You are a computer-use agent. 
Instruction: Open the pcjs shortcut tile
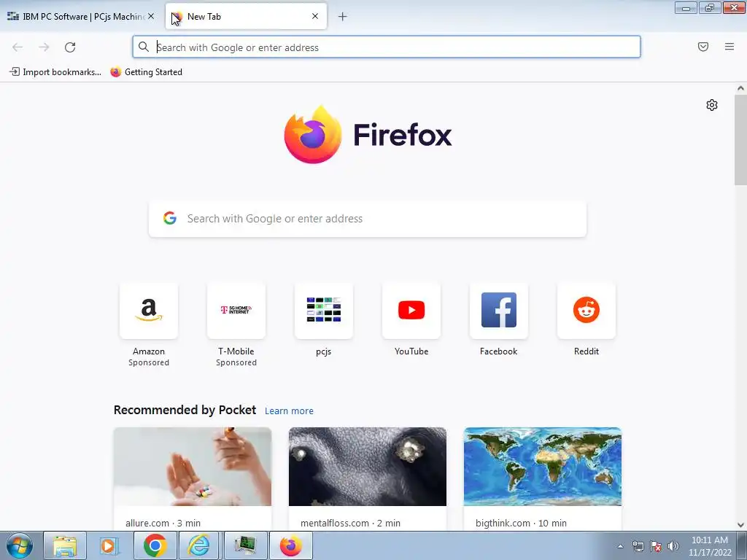pos(323,311)
